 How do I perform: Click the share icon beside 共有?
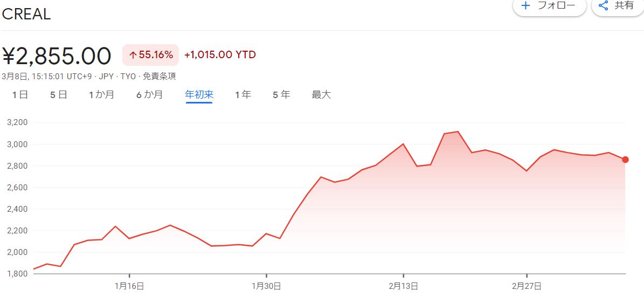[x=604, y=6]
